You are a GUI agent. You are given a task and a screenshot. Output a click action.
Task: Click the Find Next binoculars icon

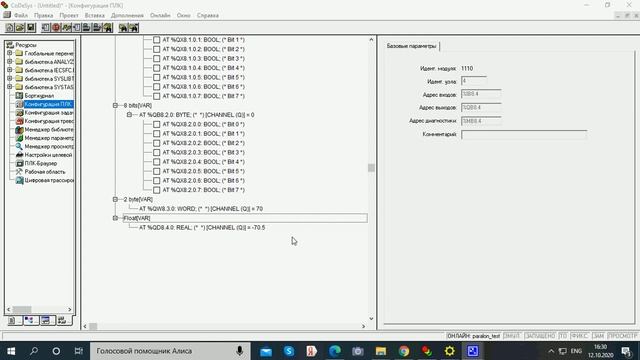point(133,28)
